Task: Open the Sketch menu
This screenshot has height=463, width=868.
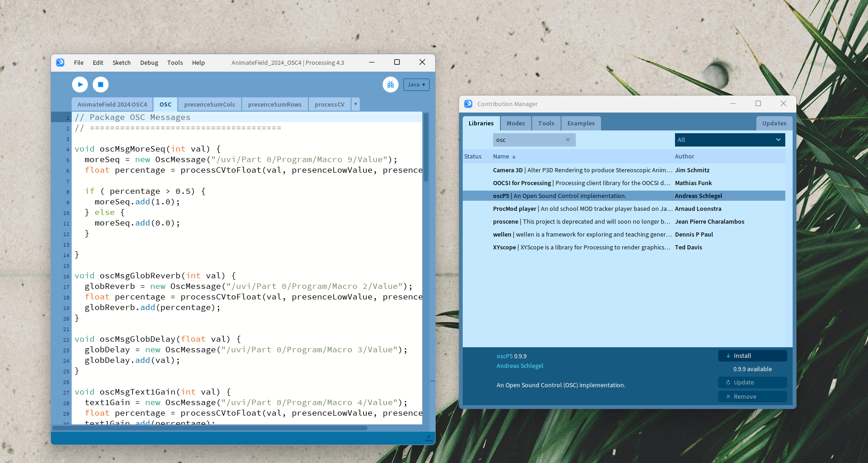Action: pos(121,63)
